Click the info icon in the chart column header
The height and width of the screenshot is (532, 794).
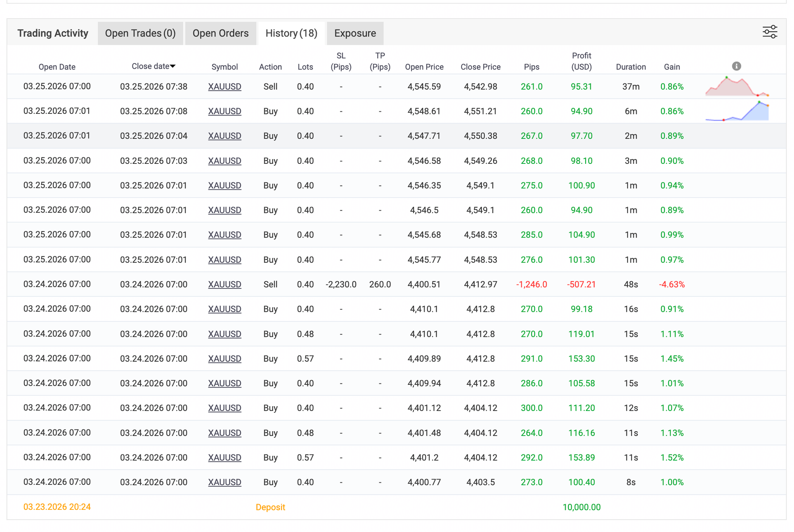(736, 66)
